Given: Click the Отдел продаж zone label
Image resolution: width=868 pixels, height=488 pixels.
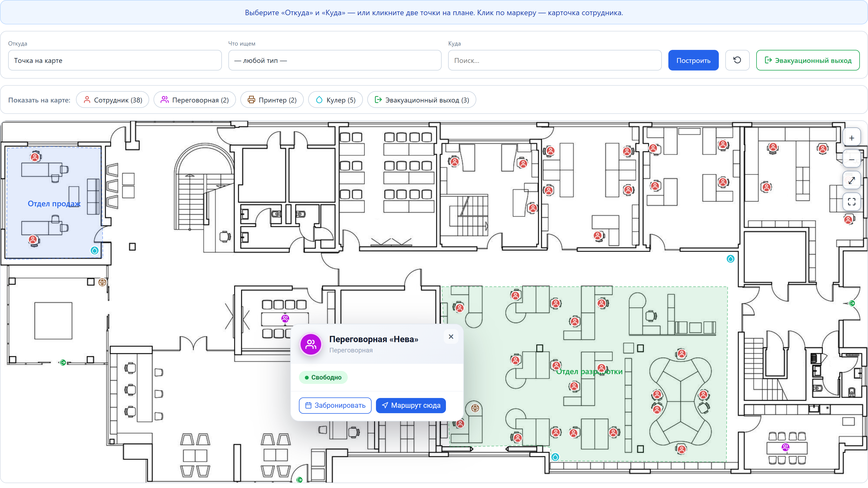Looking at the screenshot, I should 54,203.
